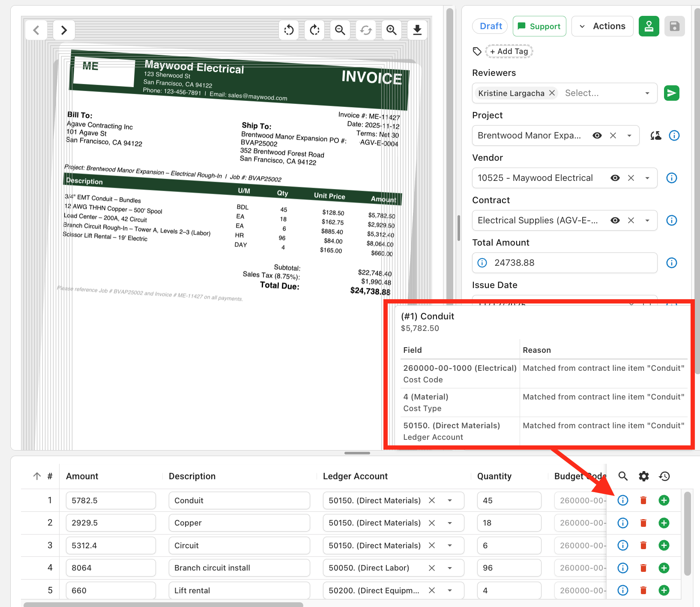Download the invoice document
This screenshot has height=607, width=700.
coord(417,30)
